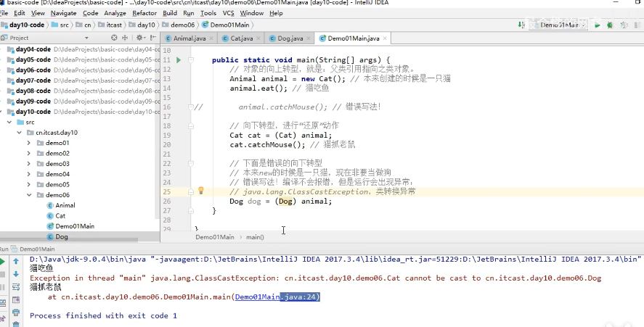This screenshot has height=327, width=644.
Task: Switch to Animal.java tab
Action: (x=189, y=38)
